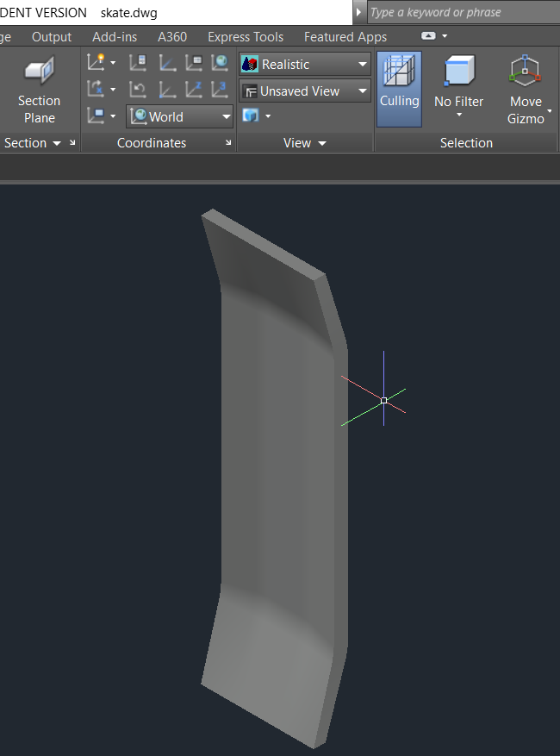The width and height of the screenshot is (560, 756).
Task: Open the ribbon display options arrow
Action: [x=445, y=35]
